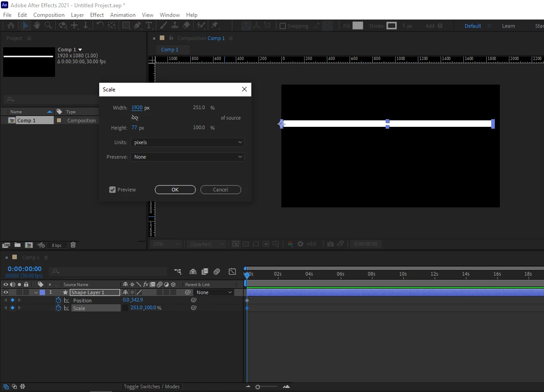Toggle the Position keyframe diamond

(12, 300)
